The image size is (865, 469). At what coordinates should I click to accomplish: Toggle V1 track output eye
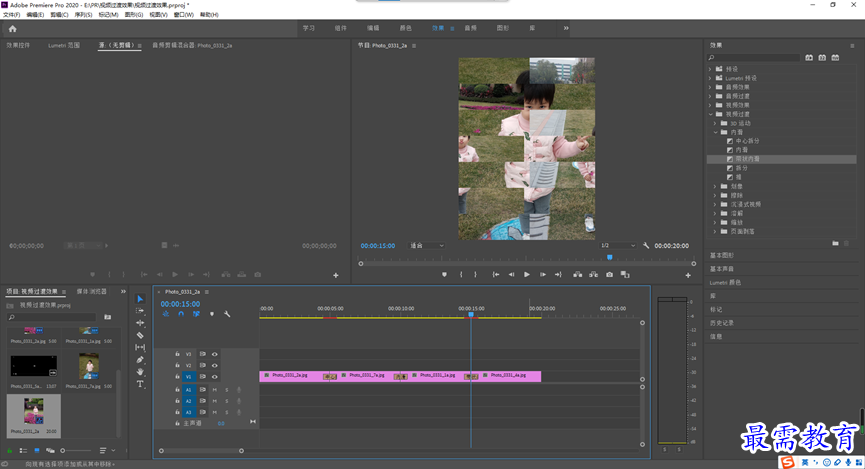pyautogui.click(x=215, y=377)
